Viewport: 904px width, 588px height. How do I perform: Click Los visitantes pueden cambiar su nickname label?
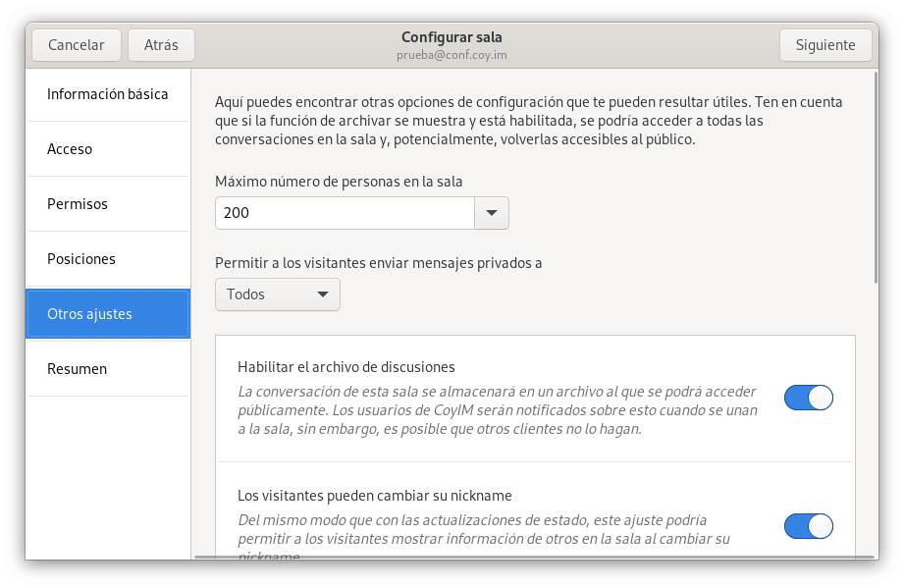coord(375,496)
